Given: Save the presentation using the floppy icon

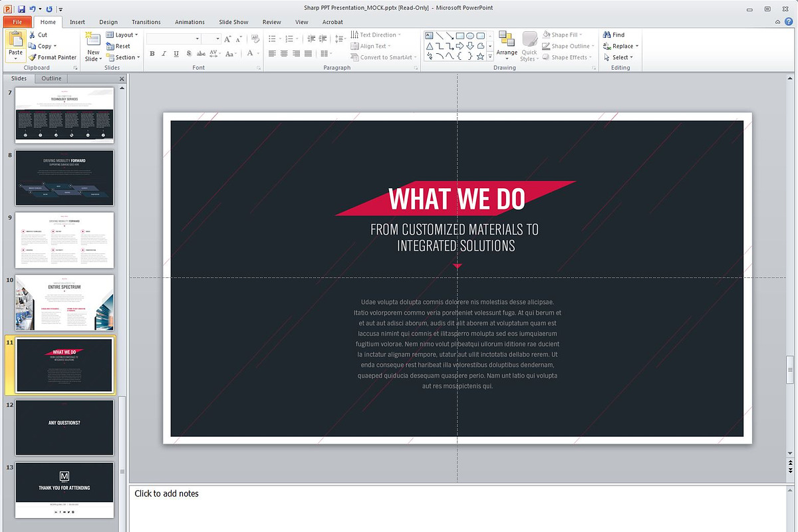Looking at the screenshot, I should (x=21, y=9).
